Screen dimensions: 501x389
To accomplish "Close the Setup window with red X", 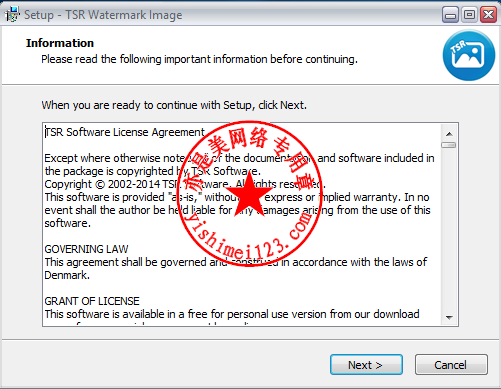I will point(489,15).
